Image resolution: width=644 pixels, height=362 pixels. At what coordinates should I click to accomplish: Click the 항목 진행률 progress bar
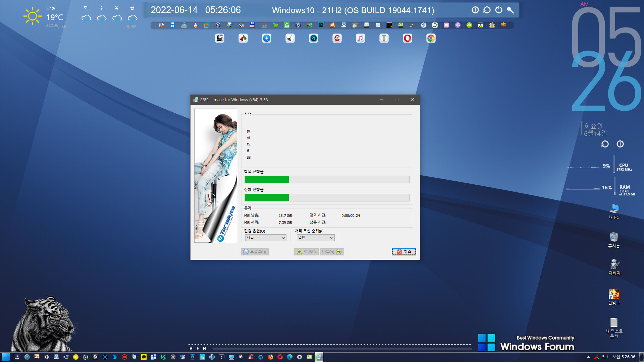click(327, 180)
